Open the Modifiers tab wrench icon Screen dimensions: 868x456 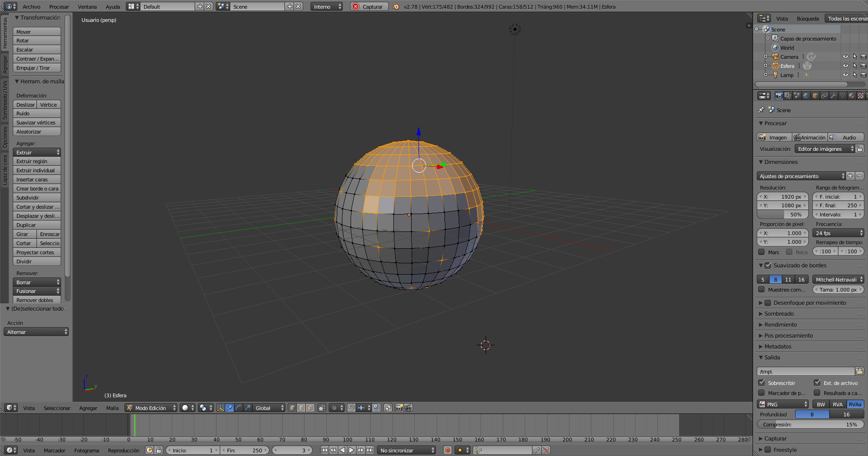click(x=833, y=96)
